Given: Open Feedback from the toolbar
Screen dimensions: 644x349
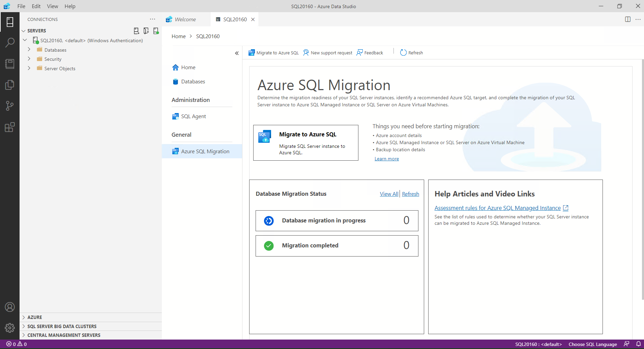Looking at the screenshot, I should click(370, 52).
